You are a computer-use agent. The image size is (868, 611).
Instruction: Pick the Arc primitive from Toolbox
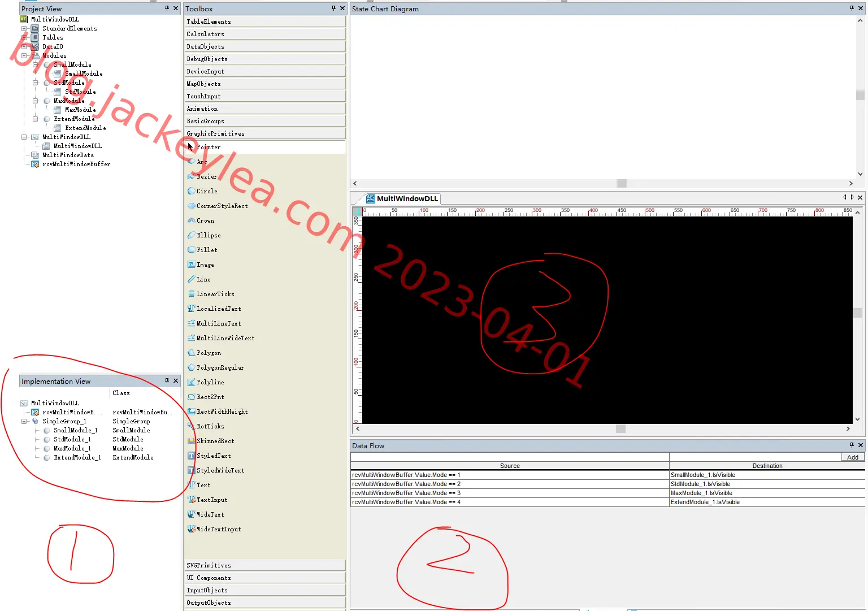click(202, 162)
